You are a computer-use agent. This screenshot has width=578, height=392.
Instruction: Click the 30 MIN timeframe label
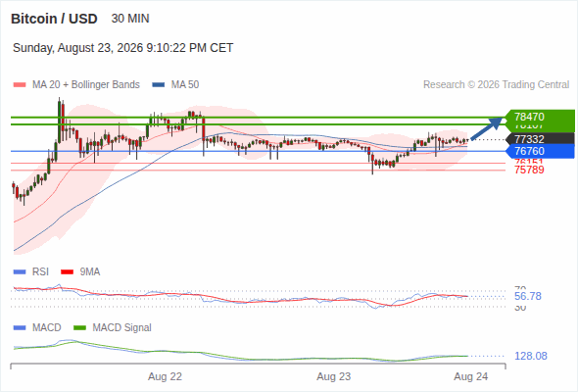pyautogui.click(x=130, y=19)
